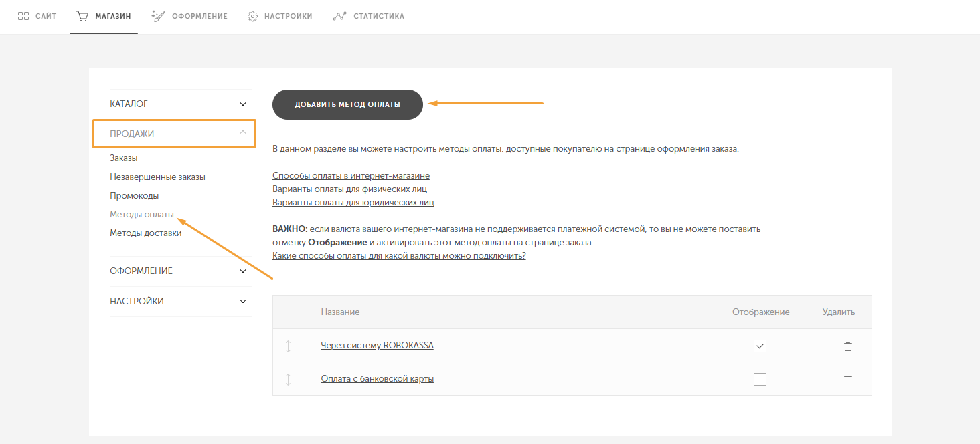Image resolution: width=980 pixels, height=444 pixels.
Task: Switch to the ОФОРМЛЕНИЕ top tab
Action: click(x=189, y=16)
